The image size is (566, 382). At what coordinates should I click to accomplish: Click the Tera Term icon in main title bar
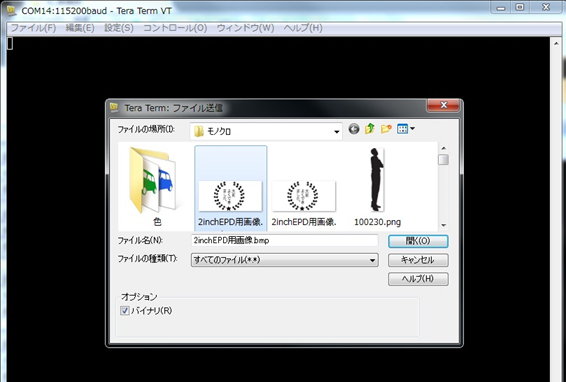12,10
